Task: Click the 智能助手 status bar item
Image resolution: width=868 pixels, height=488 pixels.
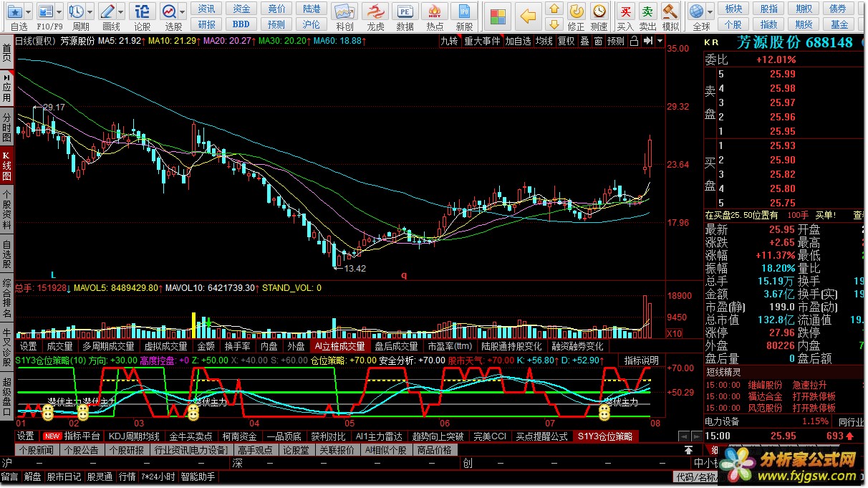Action: pyautogui.click(x=198, y=477)
